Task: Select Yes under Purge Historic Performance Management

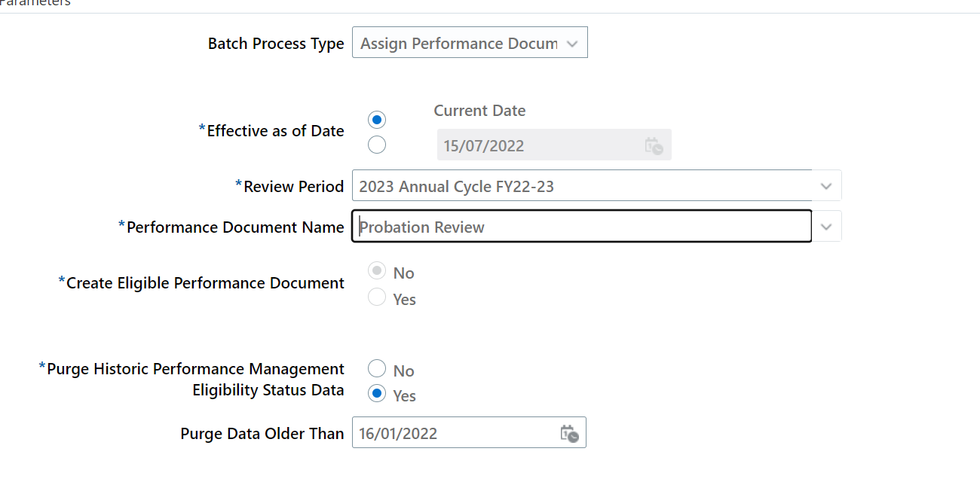Action: coord(376,393)
